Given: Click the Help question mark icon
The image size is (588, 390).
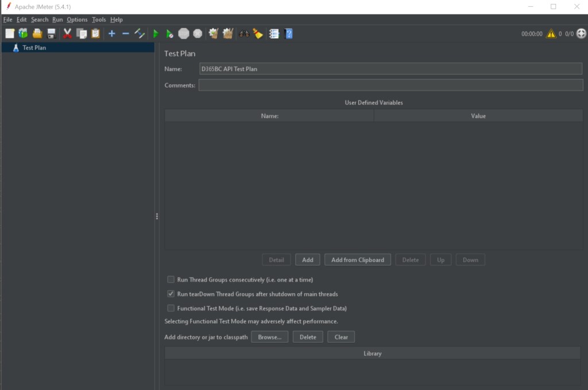Looking at the screenshot, I should pos(288,34).
